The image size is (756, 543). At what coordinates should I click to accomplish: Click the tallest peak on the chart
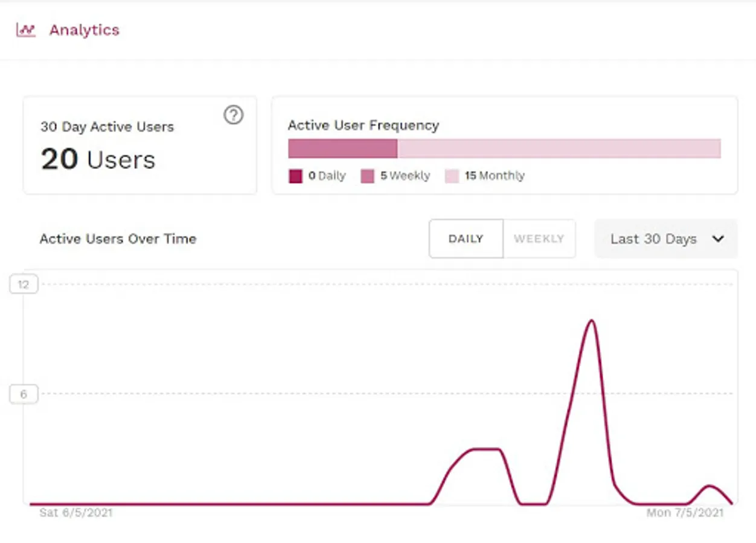pyautogui.click(x=591, y=321)
